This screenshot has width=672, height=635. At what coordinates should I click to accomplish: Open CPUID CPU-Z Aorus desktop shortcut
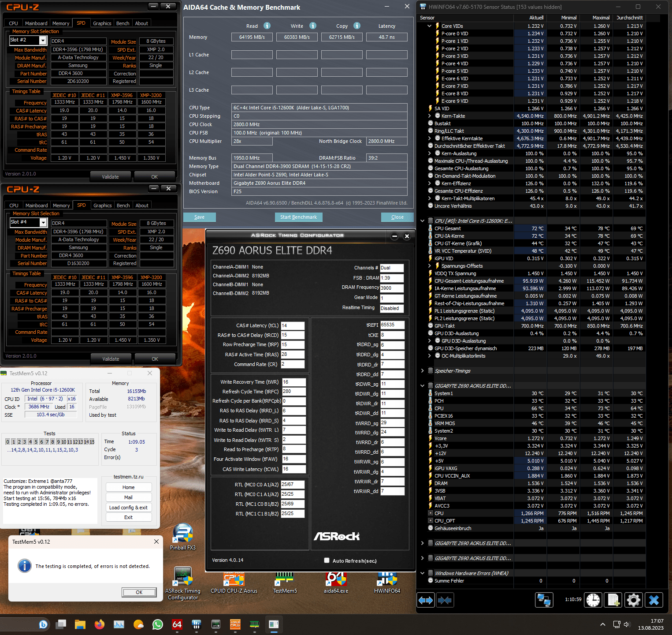pyautogui.click(x=234, y=583)
